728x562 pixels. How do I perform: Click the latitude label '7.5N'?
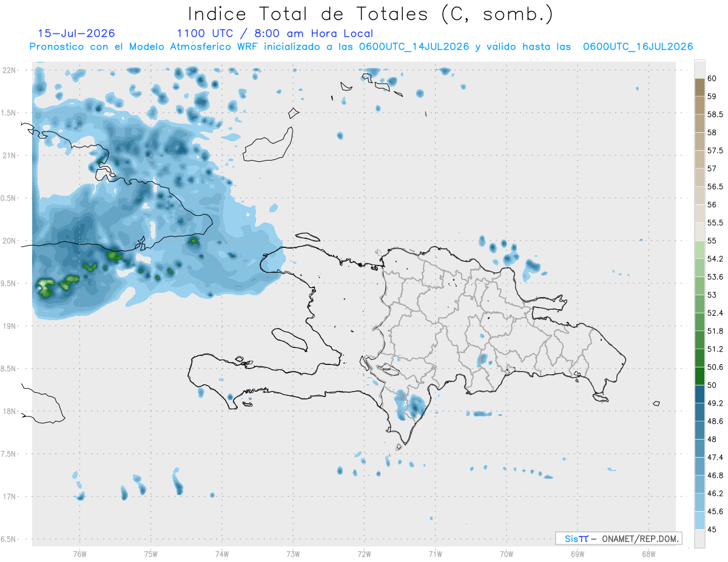pyautogui.click(x=8, y=455)
